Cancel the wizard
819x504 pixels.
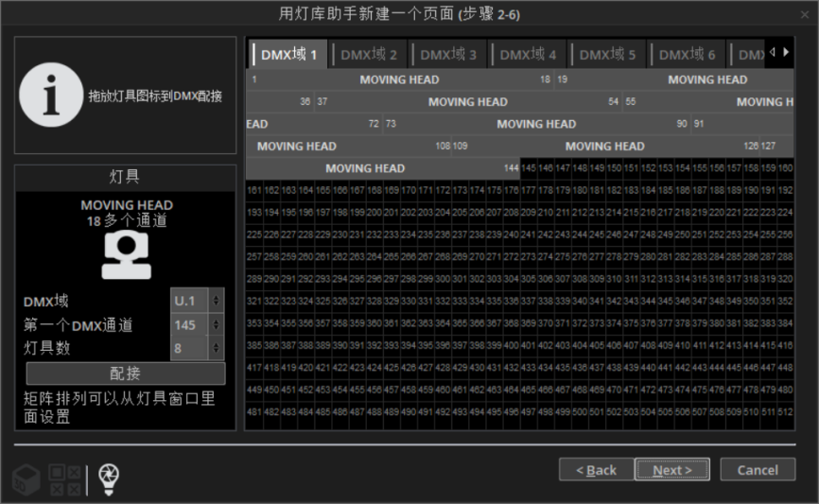[x=757, y=470]
